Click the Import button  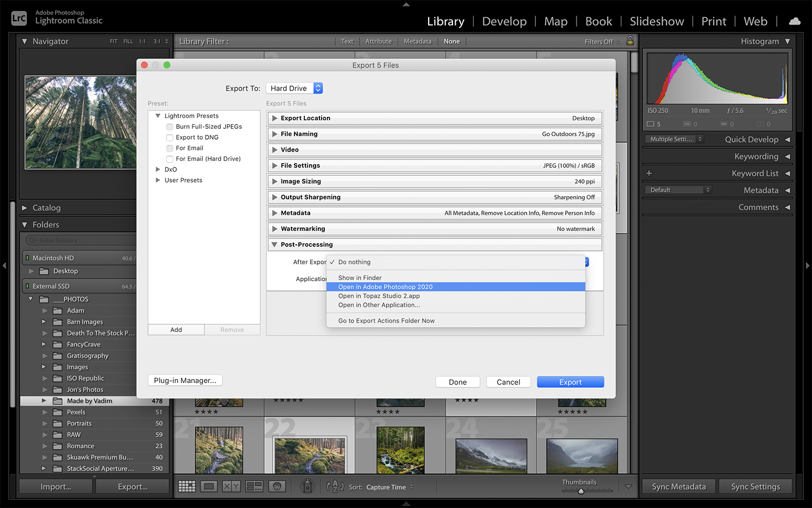coord(56,486)
